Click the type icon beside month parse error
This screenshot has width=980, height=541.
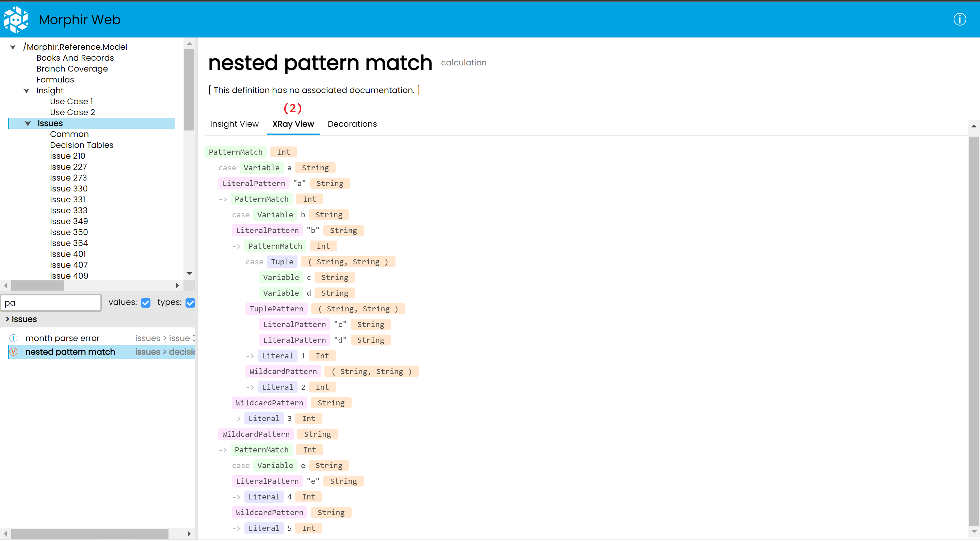click(13, 338)
